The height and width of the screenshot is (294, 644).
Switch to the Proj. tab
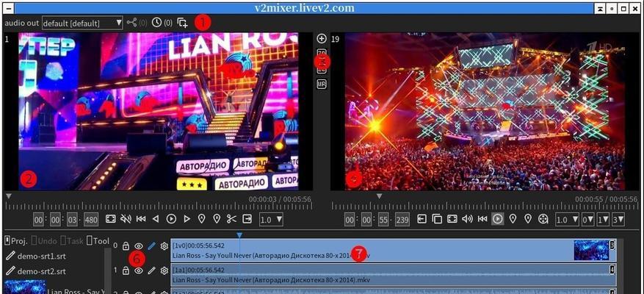coord(16,241)
